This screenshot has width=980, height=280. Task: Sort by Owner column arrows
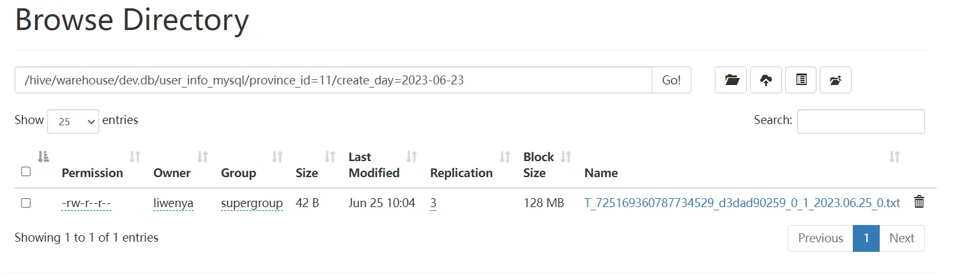click(x=203, y=157)
